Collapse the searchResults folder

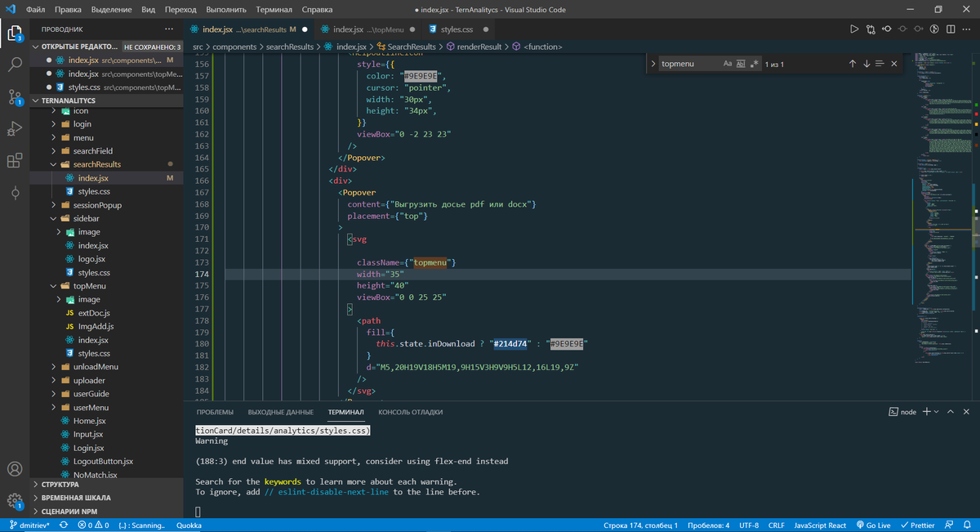coord(96,164)
